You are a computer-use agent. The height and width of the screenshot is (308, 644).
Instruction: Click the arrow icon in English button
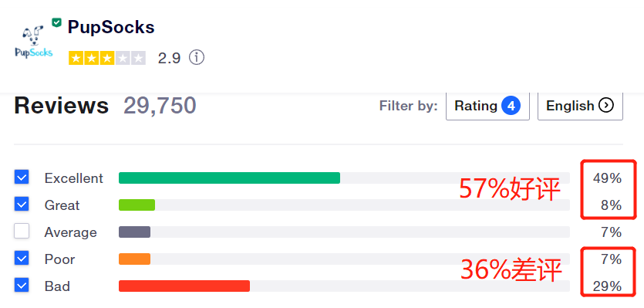point(606,106)
